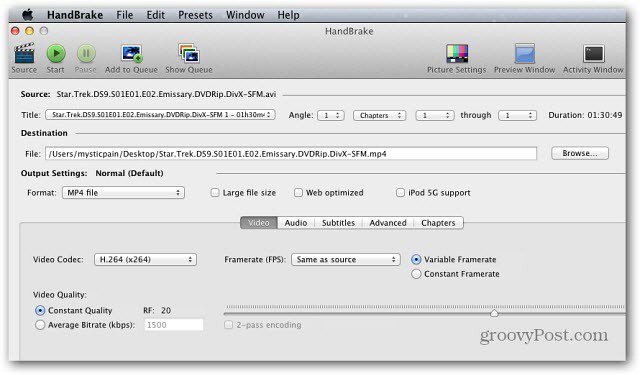Screen dimensions: 640x375
Task: Switch to the Subtitles tab
Action: tap(338, 223)
